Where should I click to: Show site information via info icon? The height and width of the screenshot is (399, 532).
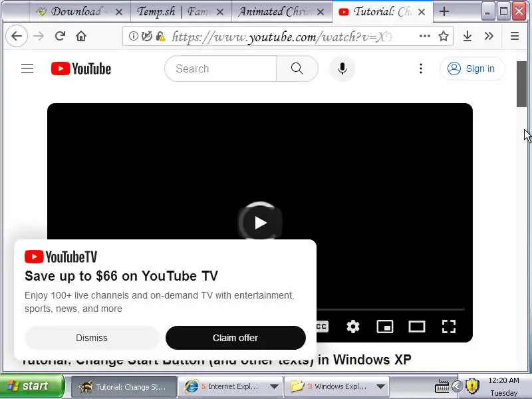134,36
